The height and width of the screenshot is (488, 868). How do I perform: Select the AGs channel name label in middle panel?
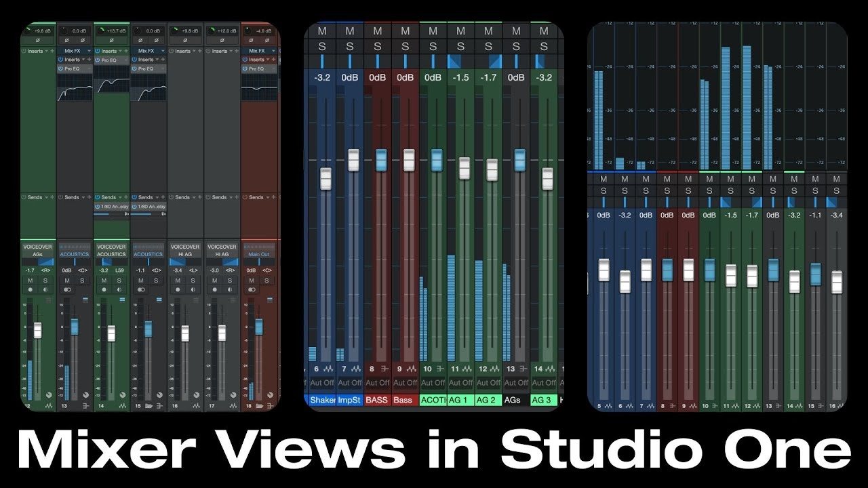517,400
